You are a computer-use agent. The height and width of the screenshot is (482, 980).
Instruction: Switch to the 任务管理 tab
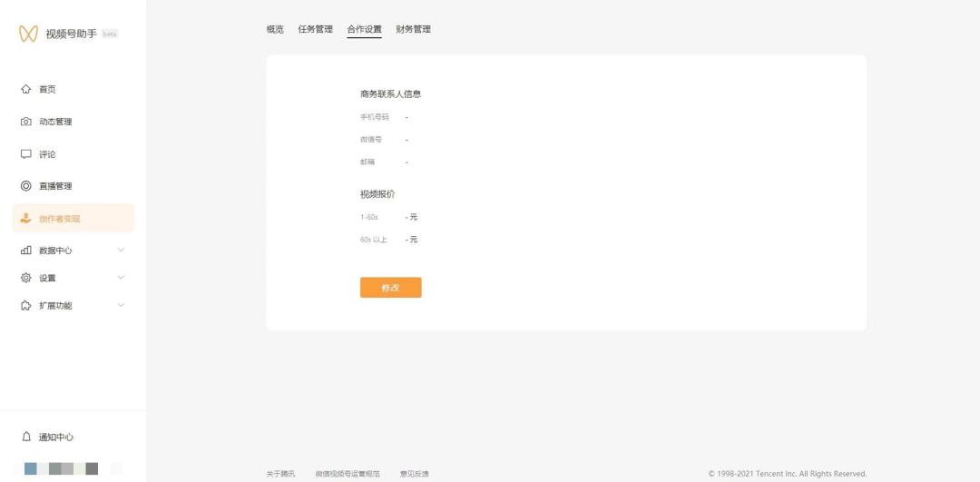tap(316, 29)
